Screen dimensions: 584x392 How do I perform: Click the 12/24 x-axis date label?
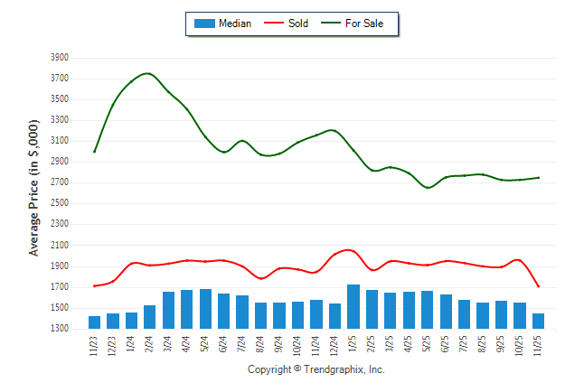coord(335,347)
